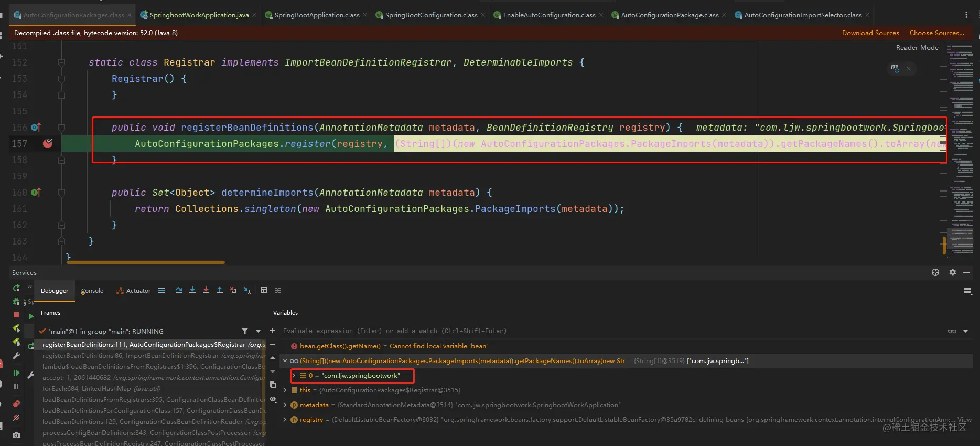Screen dimensions: 980x446
Task: Click the green debug bug icon
Action: tap(16, 302)
